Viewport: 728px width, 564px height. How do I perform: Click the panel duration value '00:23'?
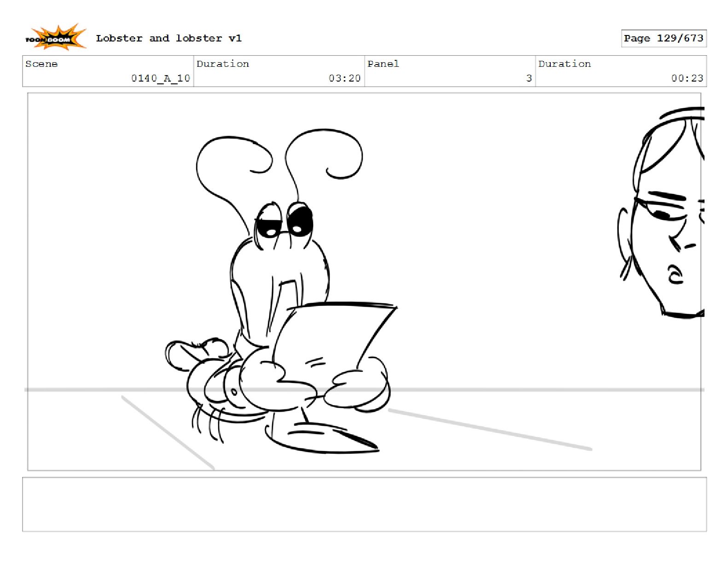click(687, 78)
